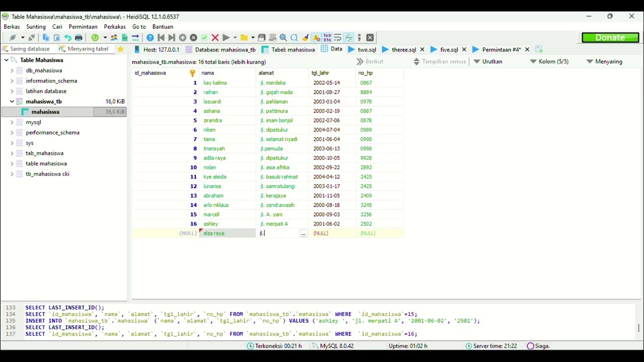
Task: Click the Menyaring filter button
Action: click(x=605, y=61)
